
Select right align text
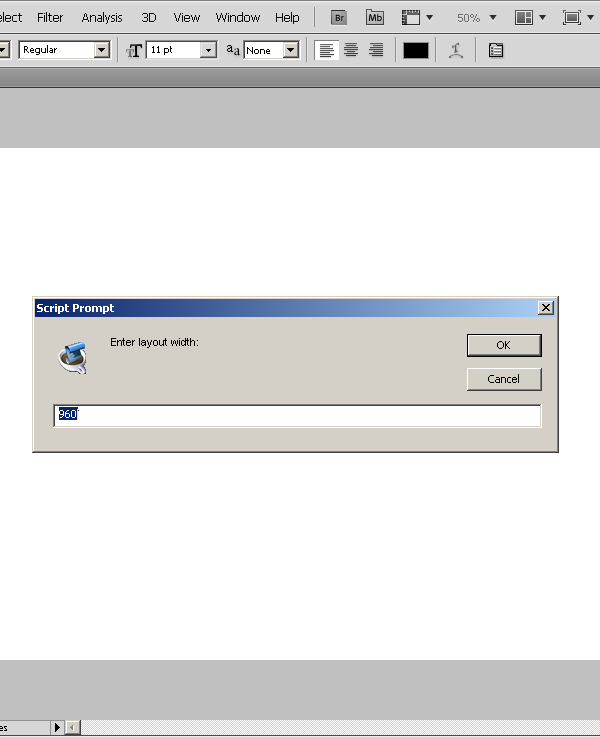pyautogui.click(x=376, y=50)
